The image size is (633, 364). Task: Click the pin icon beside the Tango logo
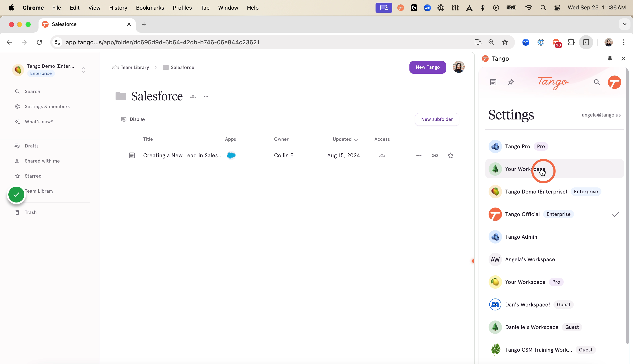coord(511,82)
